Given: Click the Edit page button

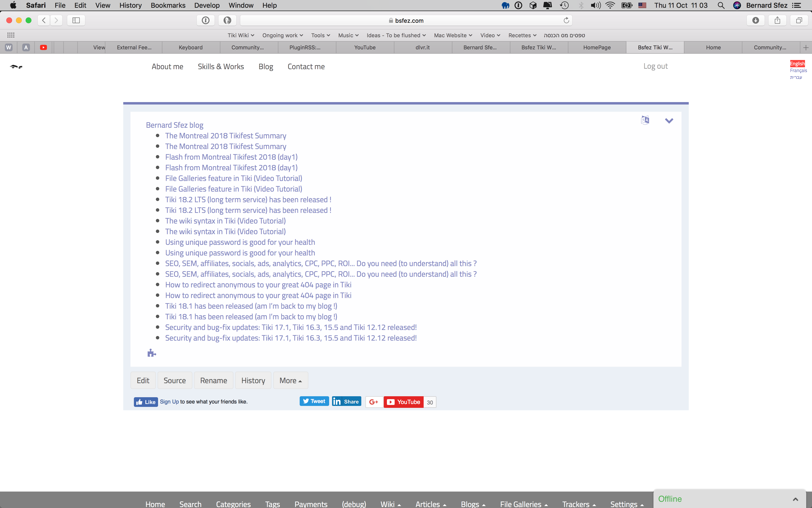Looking at the screenshot, I should [143, 380].
